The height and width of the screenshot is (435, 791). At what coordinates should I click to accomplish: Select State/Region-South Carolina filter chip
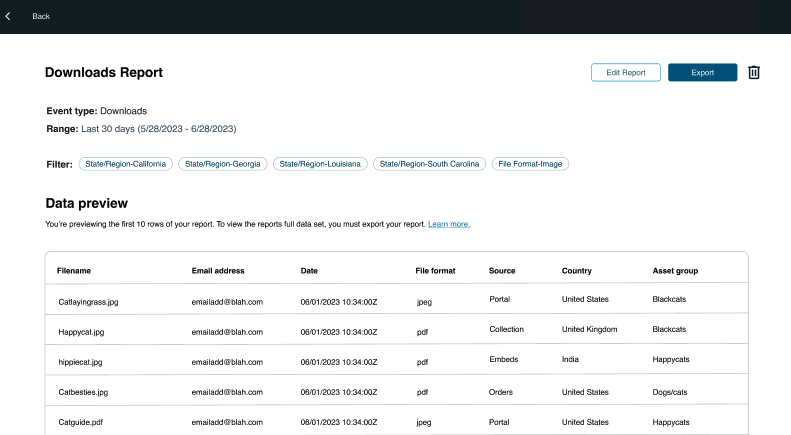429,164
